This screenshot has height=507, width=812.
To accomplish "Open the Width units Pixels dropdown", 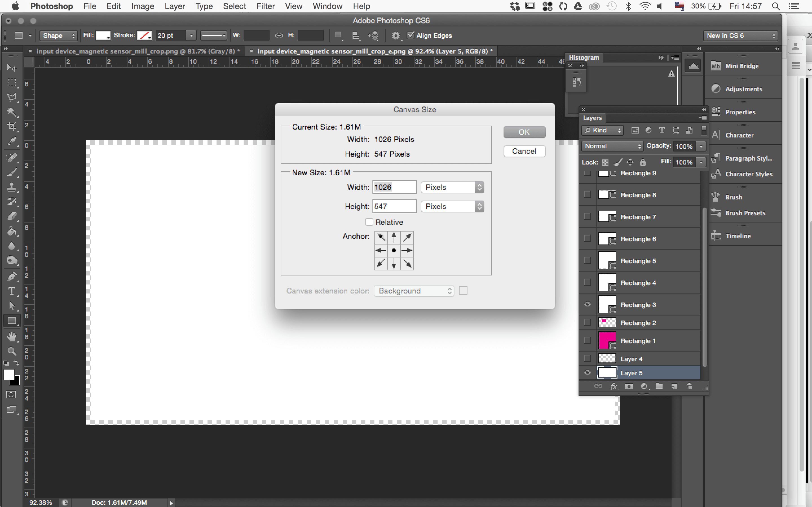I will [452, 187].
